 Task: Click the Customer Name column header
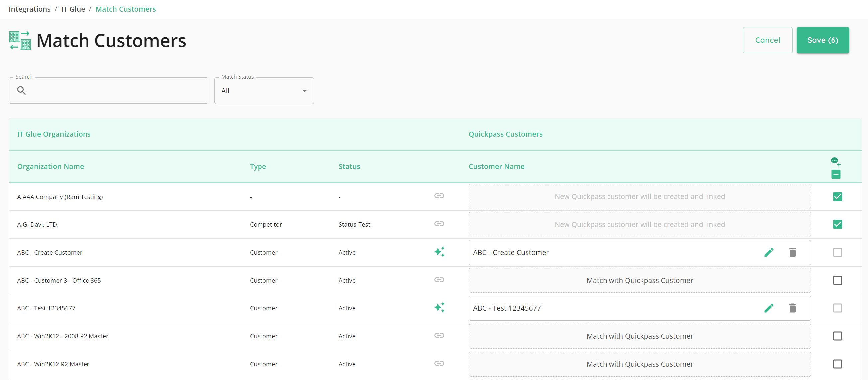(496, 166)
